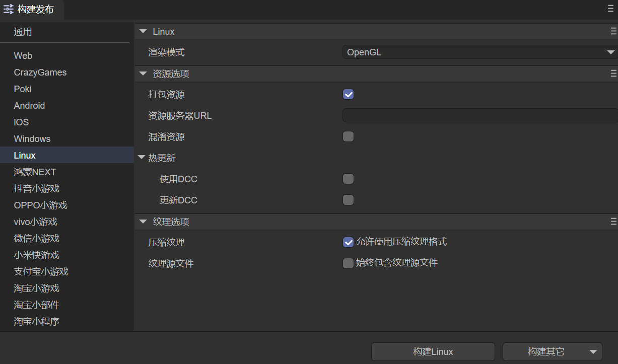
Task: Open the top-right panel hamburger menu
Action: pyautogui.click(x=610, y=9)
